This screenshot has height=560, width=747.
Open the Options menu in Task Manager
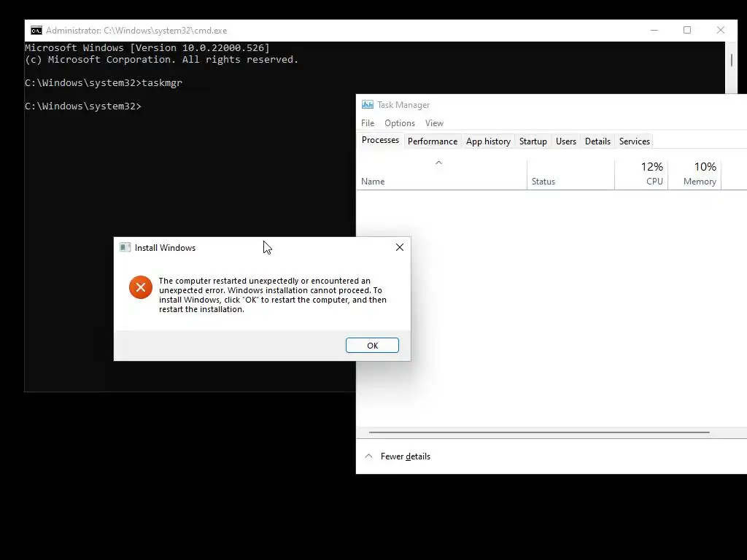pyautogui.click(x=400, y=122)
